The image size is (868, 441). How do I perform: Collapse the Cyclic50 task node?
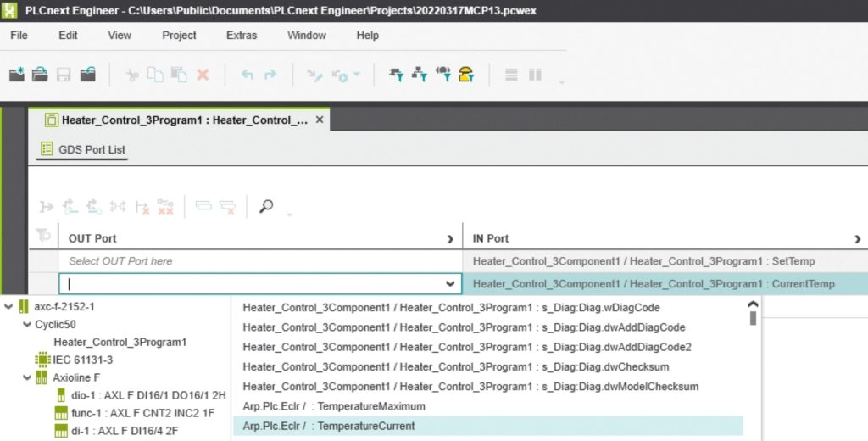click(x=26, y=324)
